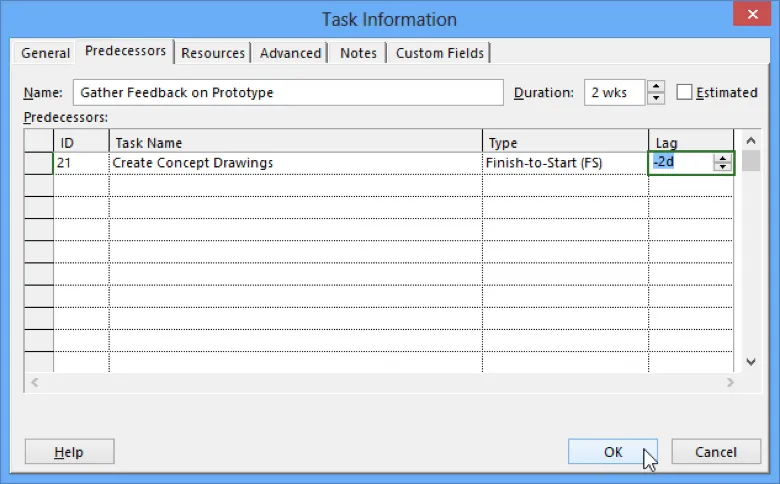The width and height of the screenshot is (780, 484).
Task: Select the Custom Fields tab
Action: pyautogui.click(x=439, y=53)
